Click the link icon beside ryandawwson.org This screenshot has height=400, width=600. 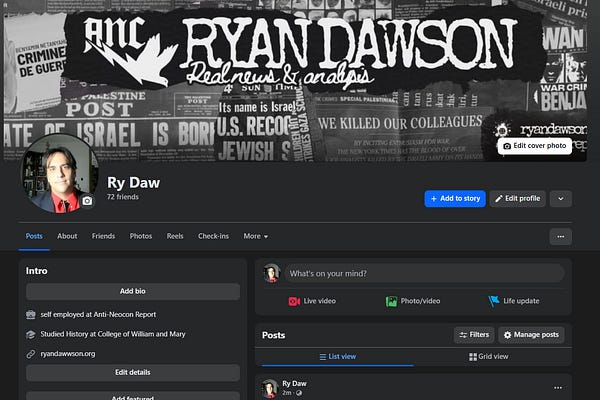tap(31, 354)
